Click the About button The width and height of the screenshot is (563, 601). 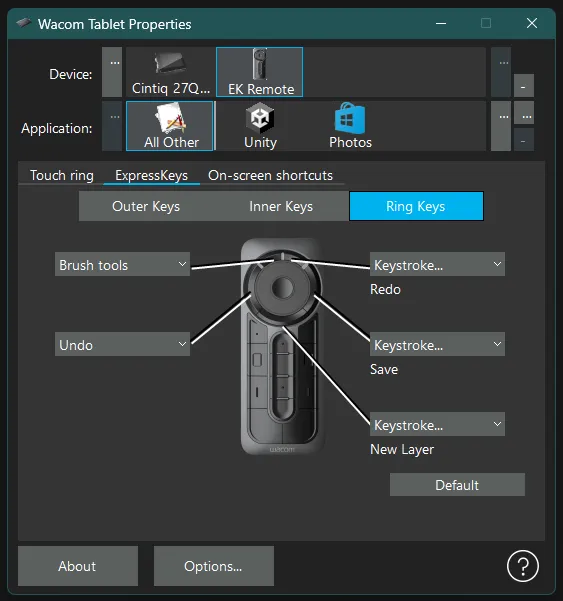pyautogui.click(x=78, y=566)
